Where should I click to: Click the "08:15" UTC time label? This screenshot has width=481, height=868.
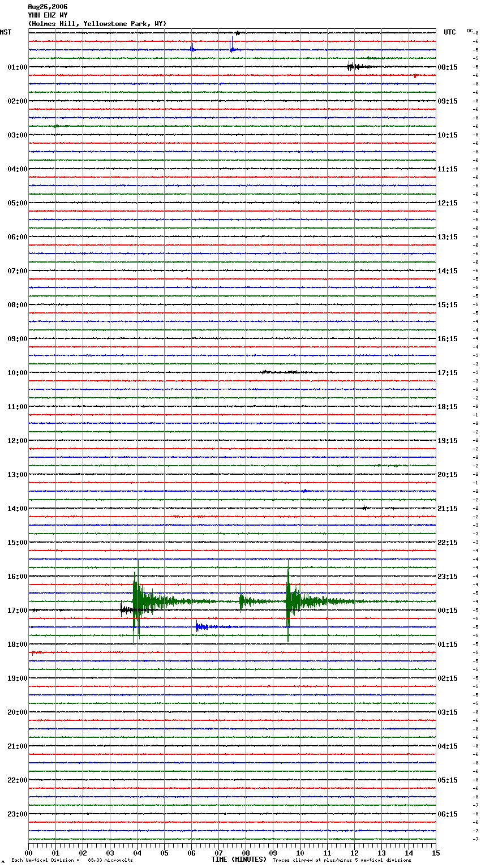[448, 67]
